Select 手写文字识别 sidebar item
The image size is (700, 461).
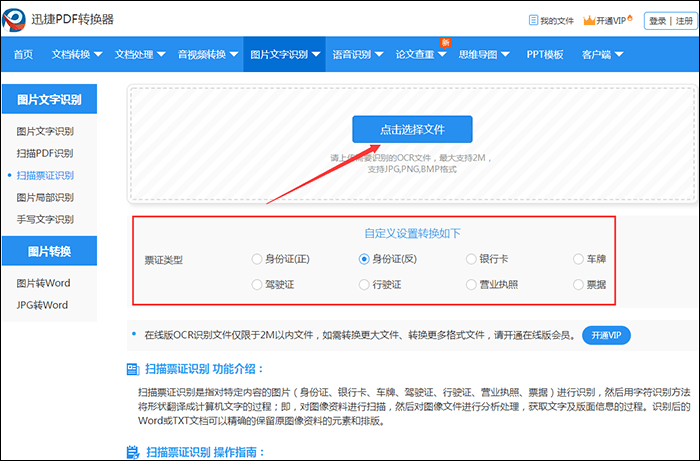(x=45, y=219)
